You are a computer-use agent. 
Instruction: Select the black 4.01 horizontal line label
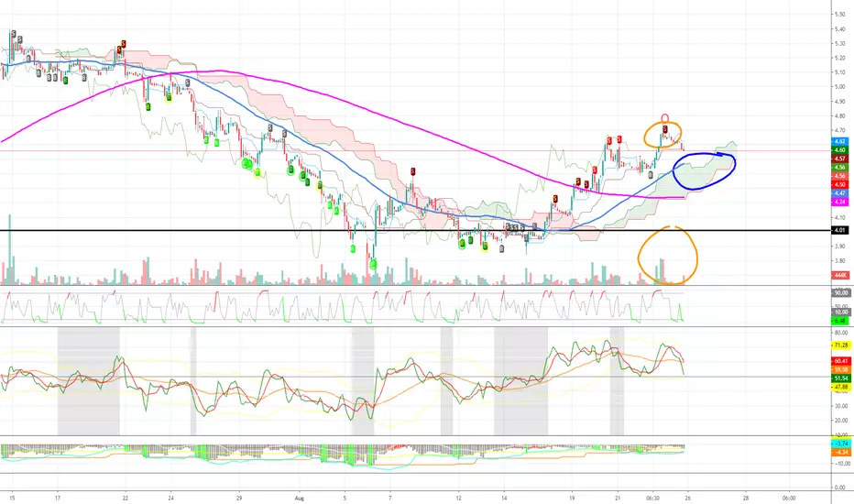point(839,231)
